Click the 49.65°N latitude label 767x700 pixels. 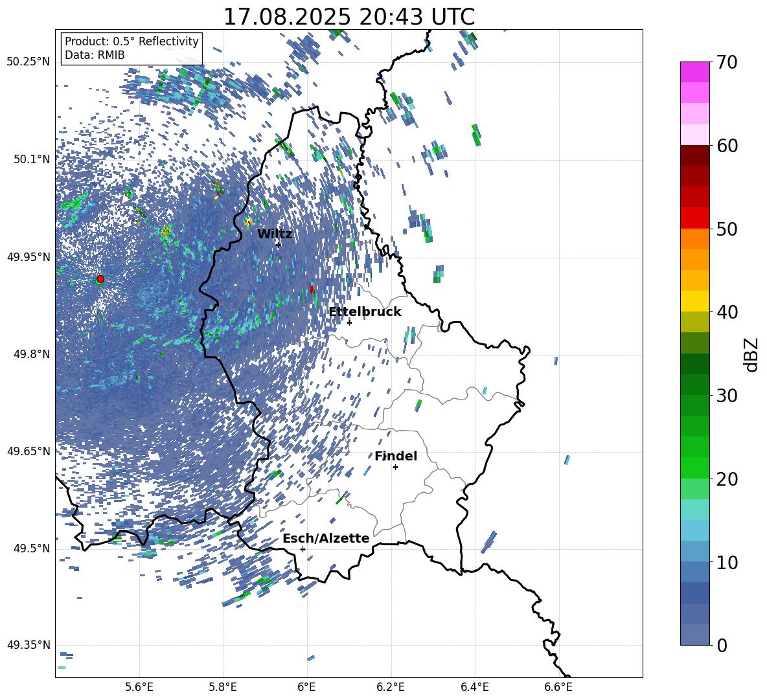[x=29, y=451]
